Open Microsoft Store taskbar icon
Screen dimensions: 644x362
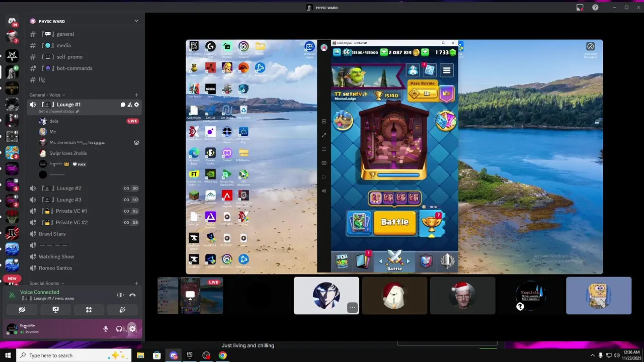pyautogui.click(x=157, y=355)
